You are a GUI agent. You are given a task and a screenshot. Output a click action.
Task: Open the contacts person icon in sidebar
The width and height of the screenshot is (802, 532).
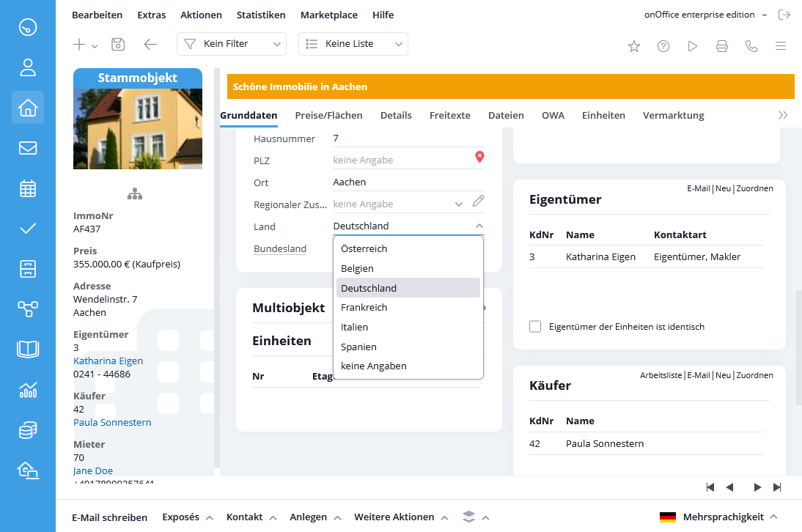click(28, 67)
